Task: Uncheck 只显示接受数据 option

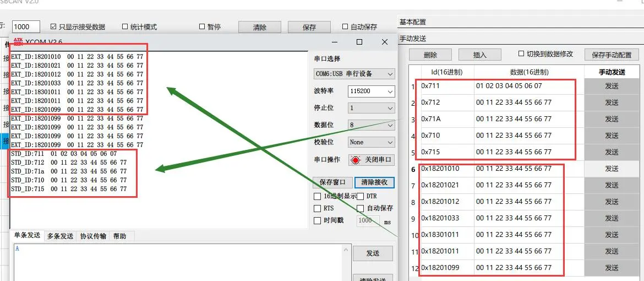Action: tap(53, 26)
